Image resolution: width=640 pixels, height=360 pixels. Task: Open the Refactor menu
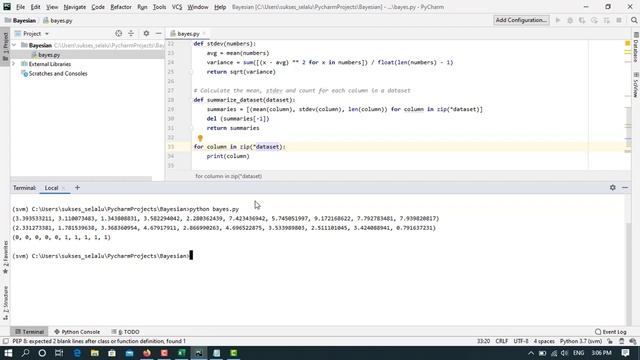[121, 7]
